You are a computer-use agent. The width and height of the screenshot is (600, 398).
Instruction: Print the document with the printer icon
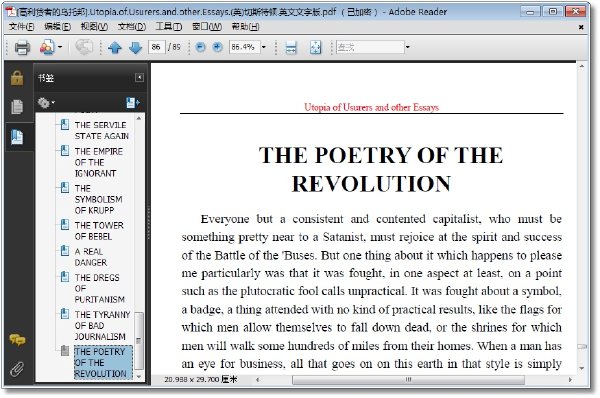click(22, 47)
